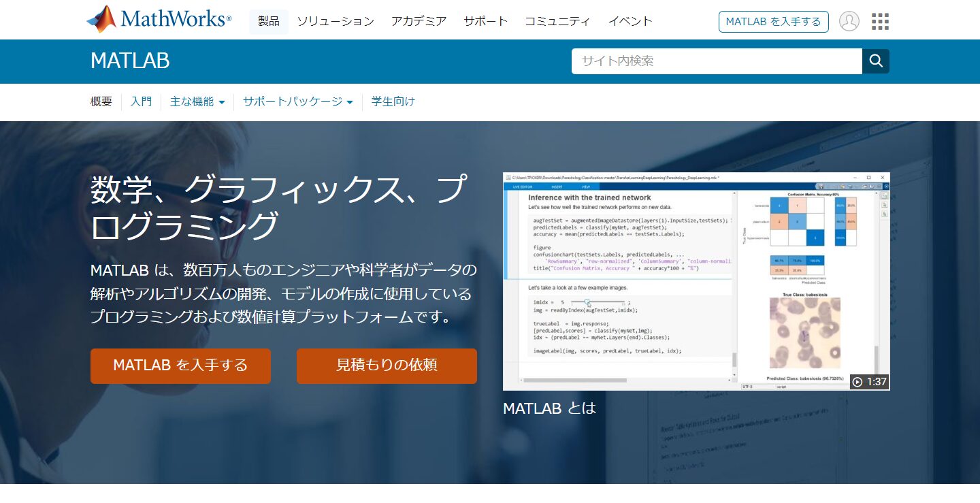This screenshot has width=980, height=503.
Task: Focus the サイト内検索 search field
Action: pyautogui.click(x=716, y=61)
